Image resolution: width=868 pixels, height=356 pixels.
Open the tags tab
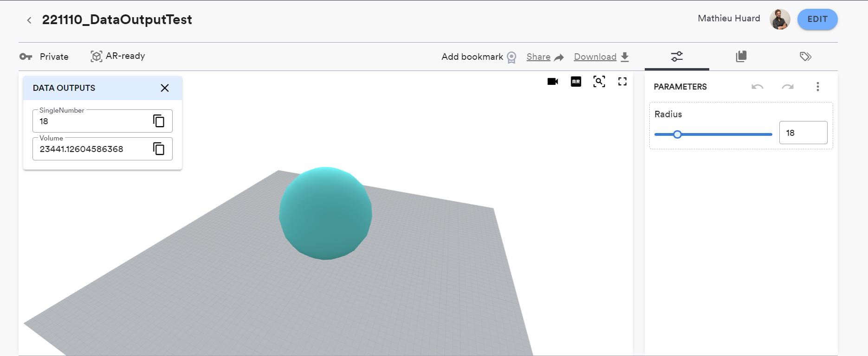click(x=805, y=57)
